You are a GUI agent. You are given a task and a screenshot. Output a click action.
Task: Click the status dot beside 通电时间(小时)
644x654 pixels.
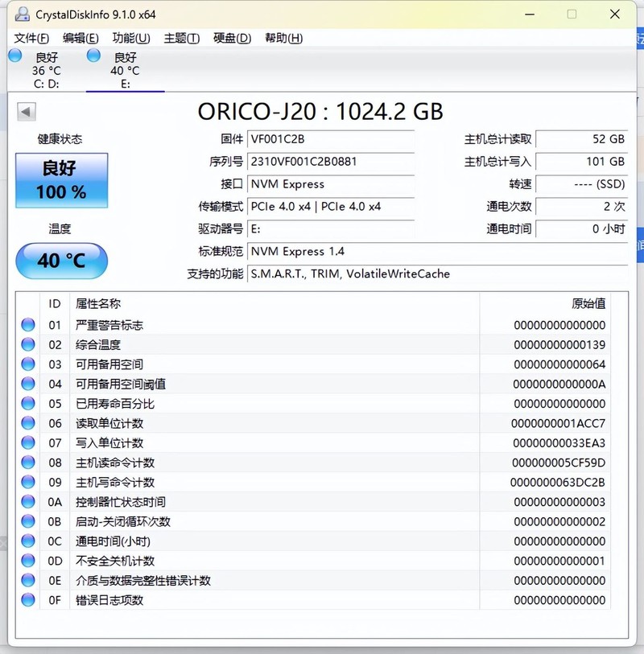pos(28,541)
